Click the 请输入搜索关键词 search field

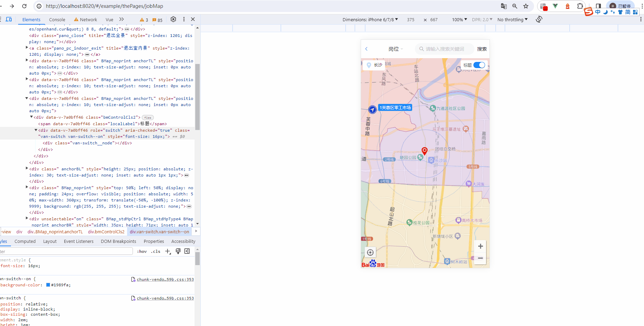click(445, 49)
